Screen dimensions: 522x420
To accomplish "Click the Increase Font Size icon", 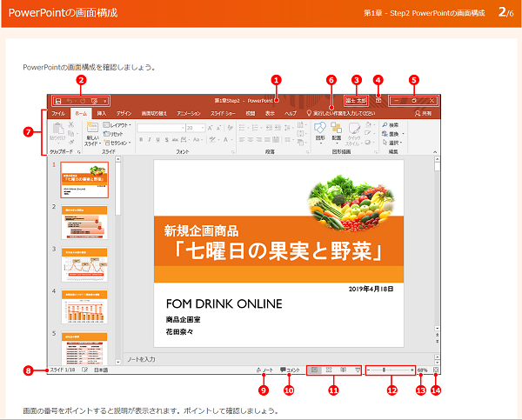I will [x=210, y=128].
